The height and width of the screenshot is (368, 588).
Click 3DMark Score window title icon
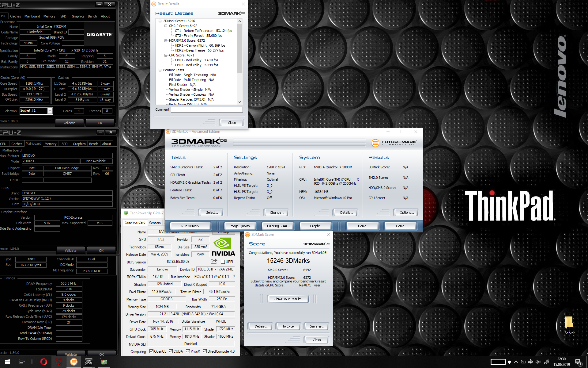click(x=247, y=235)
